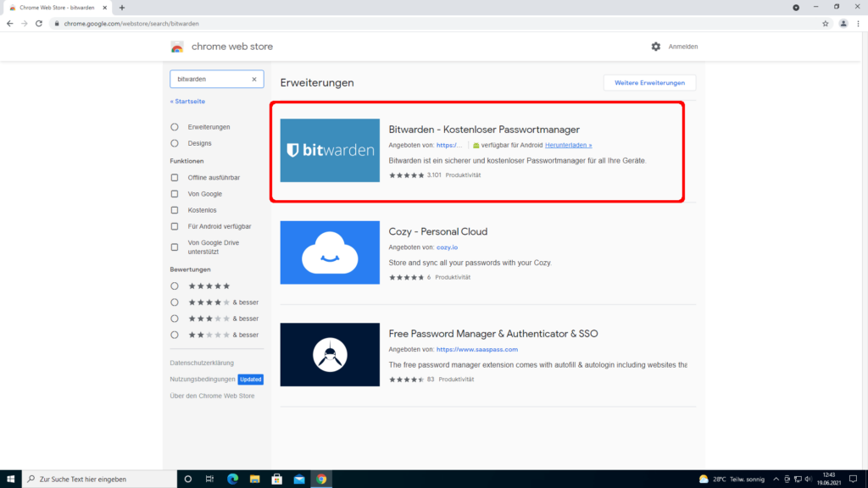This screenshot has width=868, height=488.
Task: Click the browser forward arrow
Action: click(x=24, y=23)
